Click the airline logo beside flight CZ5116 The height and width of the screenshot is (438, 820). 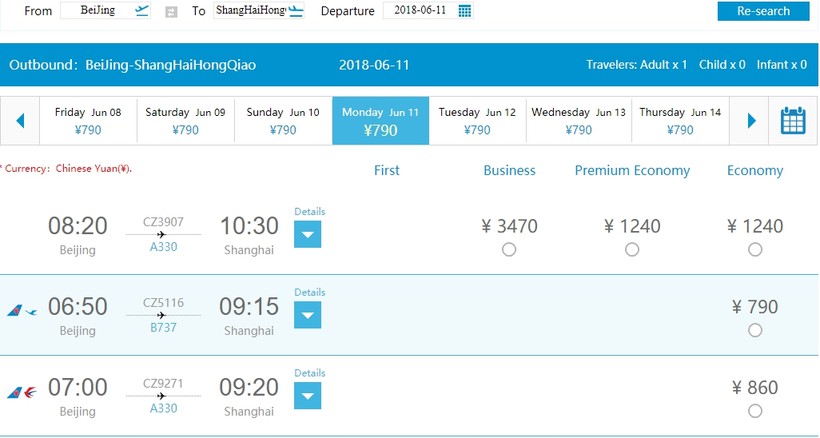(x=21, y=311)
